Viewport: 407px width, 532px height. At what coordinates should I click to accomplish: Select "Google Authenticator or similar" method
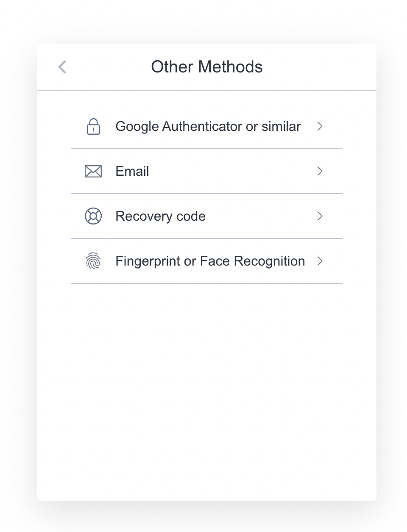208,126
